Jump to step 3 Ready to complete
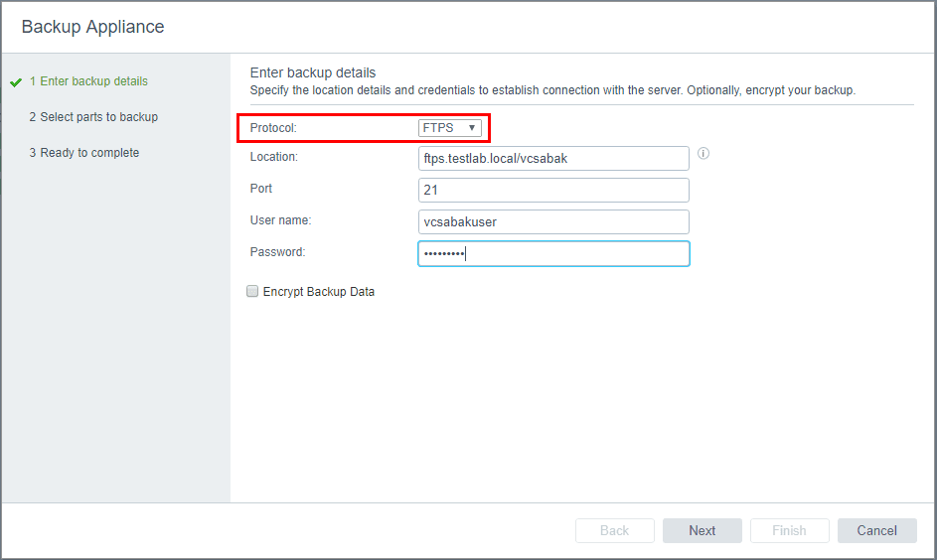The height and width of the screenshot is (560, 937). [83, 153]
